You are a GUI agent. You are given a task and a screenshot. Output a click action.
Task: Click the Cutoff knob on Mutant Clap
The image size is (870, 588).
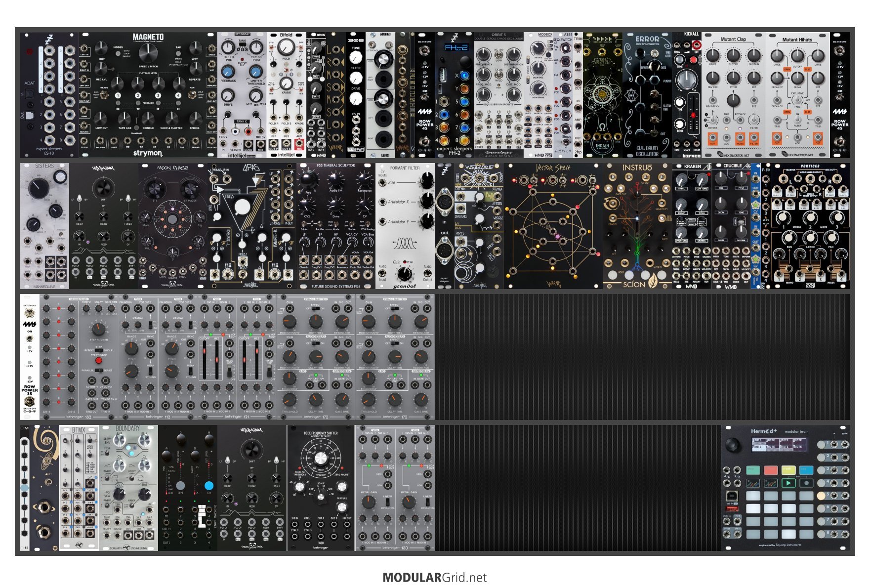(734, 55)
